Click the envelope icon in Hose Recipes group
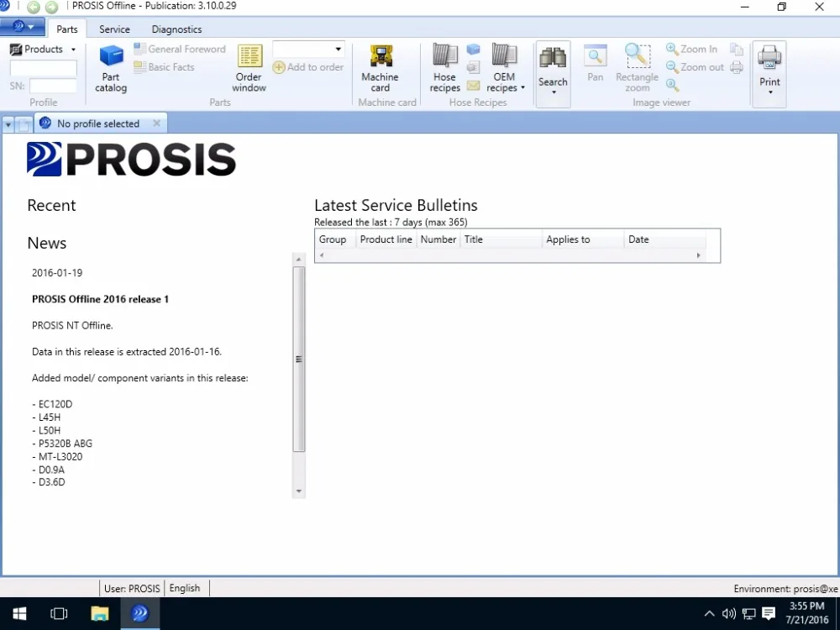This screenshot has width=840, height=630. (473, 85)
